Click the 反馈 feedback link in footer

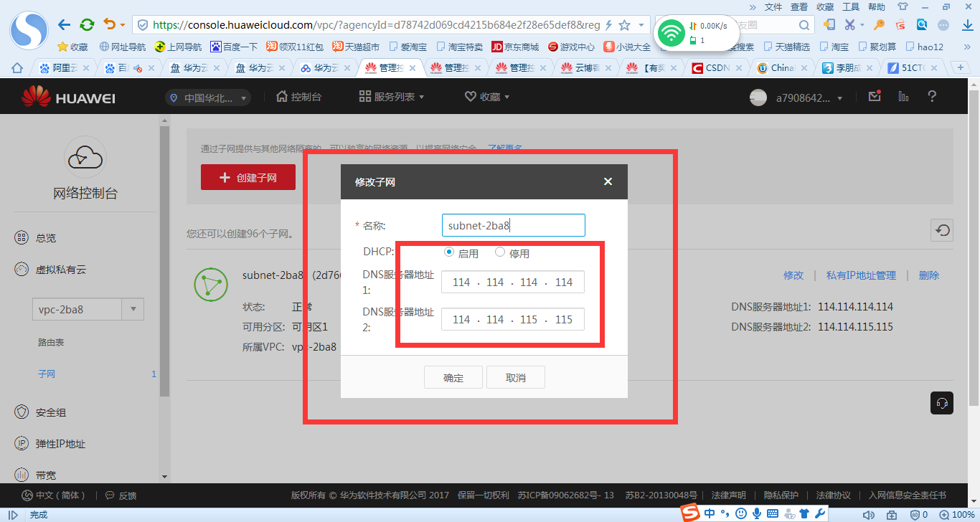coord(121,495)
